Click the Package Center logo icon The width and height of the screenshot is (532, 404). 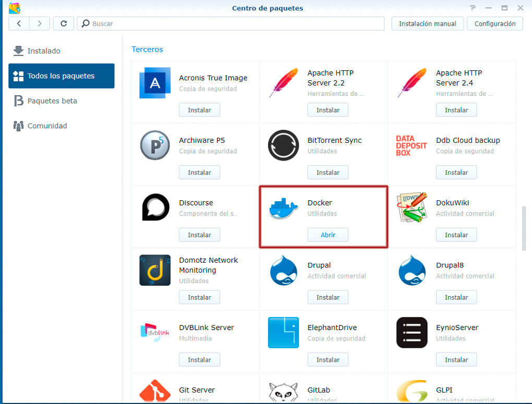14,8
